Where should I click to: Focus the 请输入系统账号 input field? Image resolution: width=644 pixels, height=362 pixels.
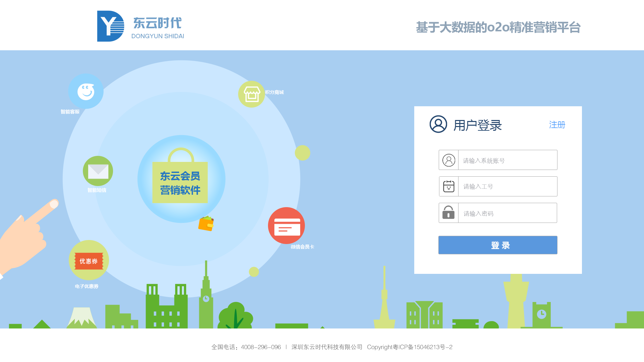pyautogui.click(x=507, y=160)
